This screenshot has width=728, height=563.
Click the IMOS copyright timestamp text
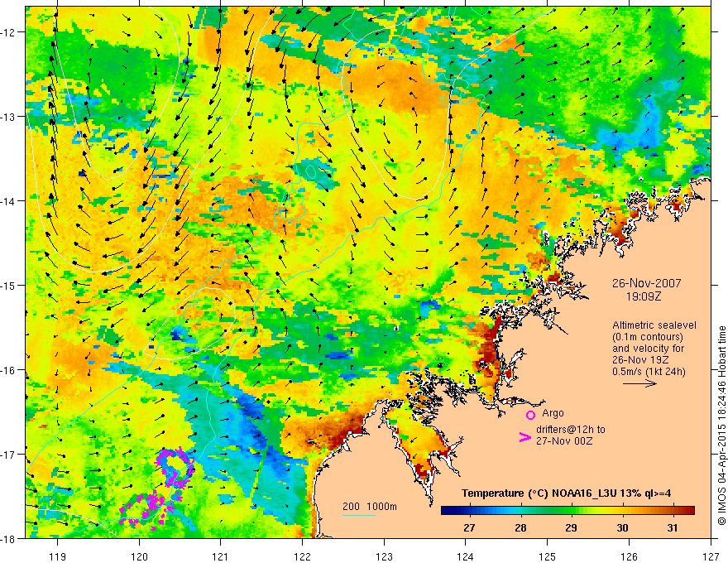[x=721, y=426]
